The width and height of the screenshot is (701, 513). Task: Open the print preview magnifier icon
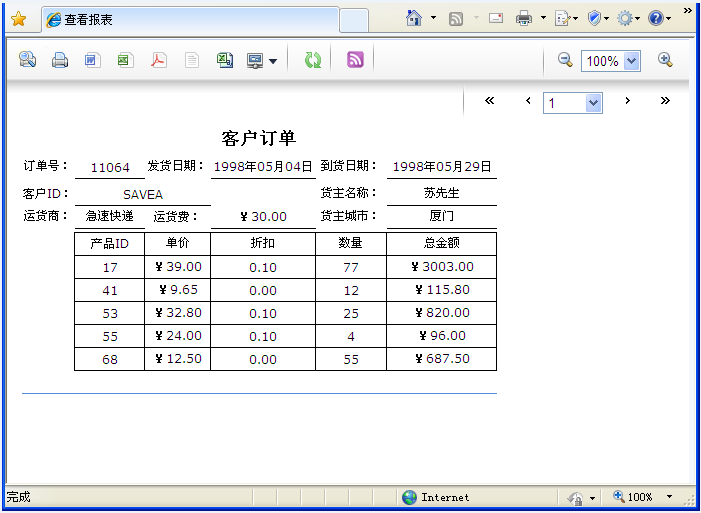tap(27, 59)
